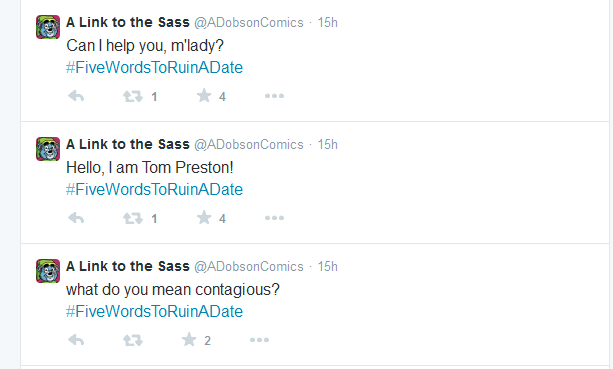This screenshot has height=369, width=613.
Task: Open more actions on the contagious tweet
Action: click(x=259, y=340)
